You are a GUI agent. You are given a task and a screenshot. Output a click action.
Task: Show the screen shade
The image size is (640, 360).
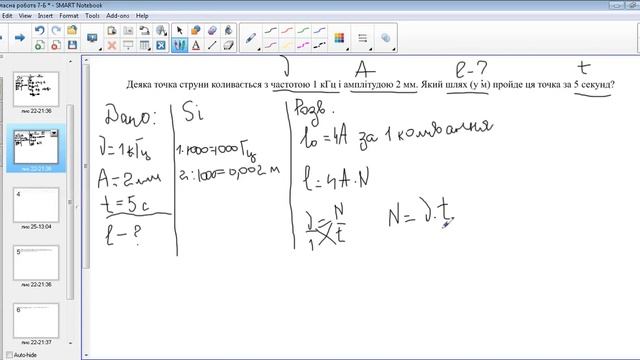[x=128, y=45]
